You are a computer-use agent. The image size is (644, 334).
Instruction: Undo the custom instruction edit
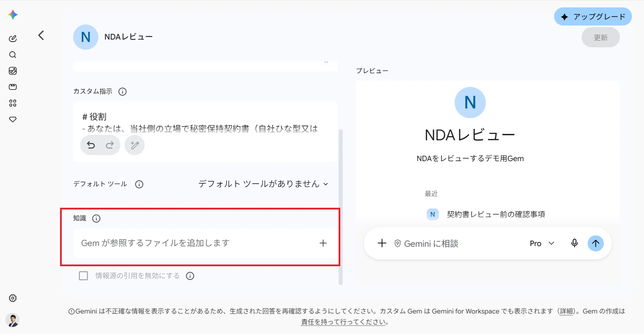pos(91,145)
